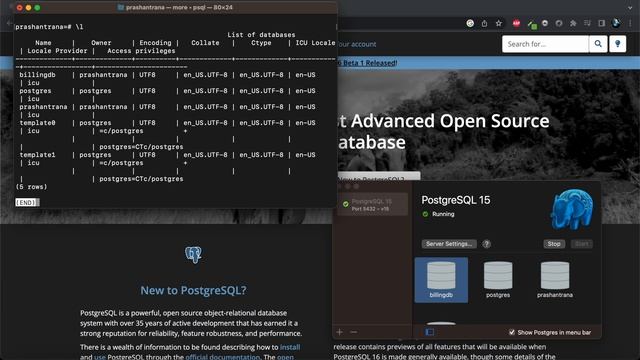
Task: Click the plus icon to add a server
Action: tap(340, 332)
